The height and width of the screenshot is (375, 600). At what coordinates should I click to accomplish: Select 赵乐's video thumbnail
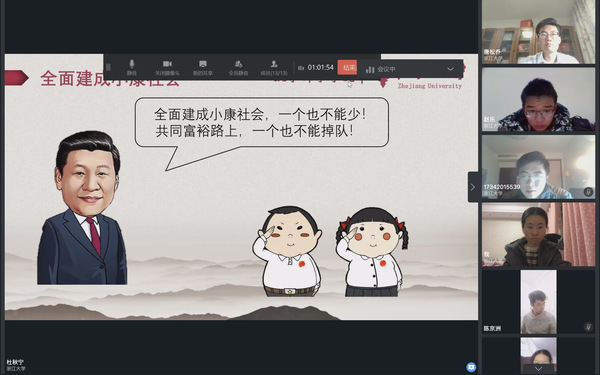[x=538, y=99]
